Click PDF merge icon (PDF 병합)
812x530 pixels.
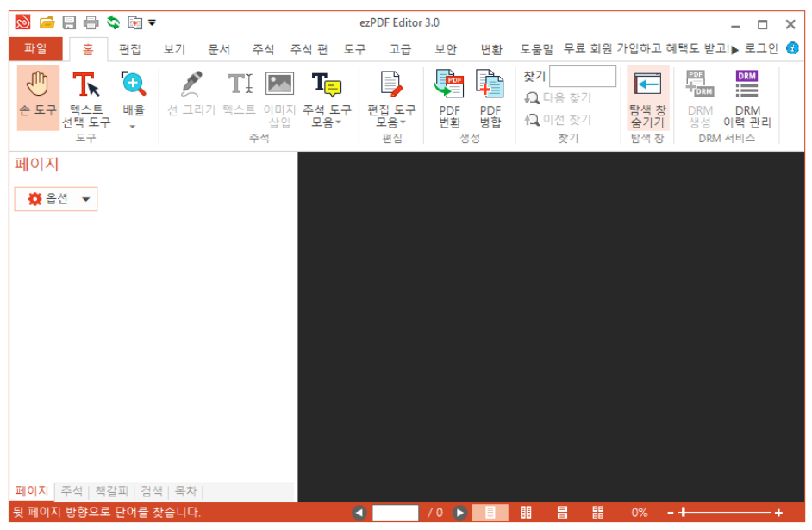pyautogui.click(x=490, y=99)
